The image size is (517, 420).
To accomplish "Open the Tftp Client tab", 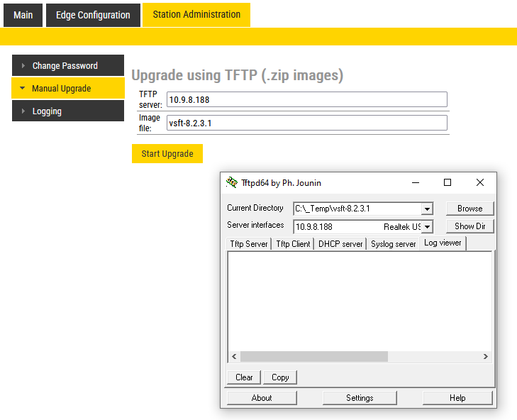I will pos(293,244).
